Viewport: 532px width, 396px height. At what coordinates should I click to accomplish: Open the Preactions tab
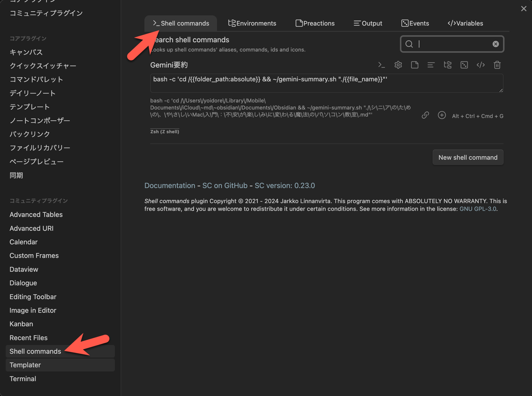[315, 23]
